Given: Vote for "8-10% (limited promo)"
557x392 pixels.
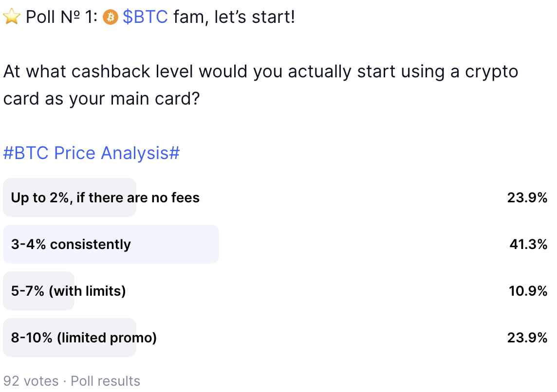Looking at the screenshot, I should tap(84, 338).
